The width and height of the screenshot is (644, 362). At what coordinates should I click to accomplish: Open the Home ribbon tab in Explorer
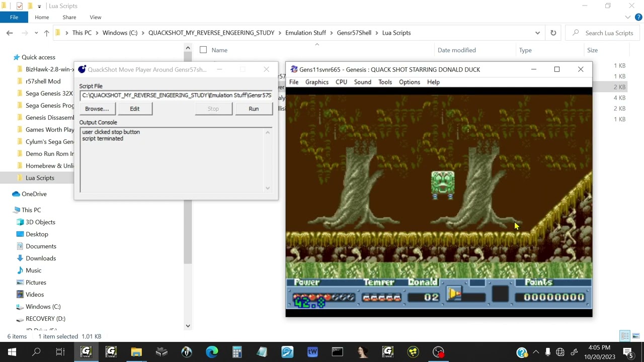point(42,17)
